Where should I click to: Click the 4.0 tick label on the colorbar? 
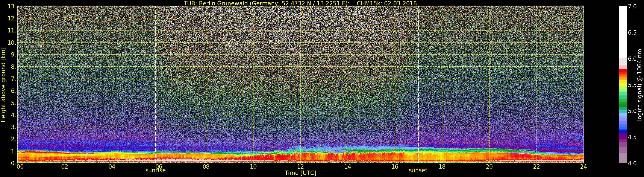[632, 163]
